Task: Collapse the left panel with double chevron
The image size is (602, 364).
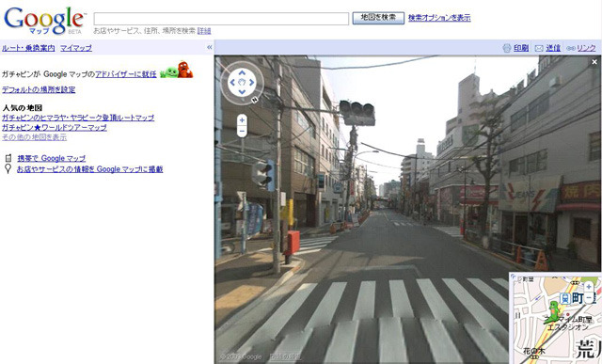Action: [209, 47]
